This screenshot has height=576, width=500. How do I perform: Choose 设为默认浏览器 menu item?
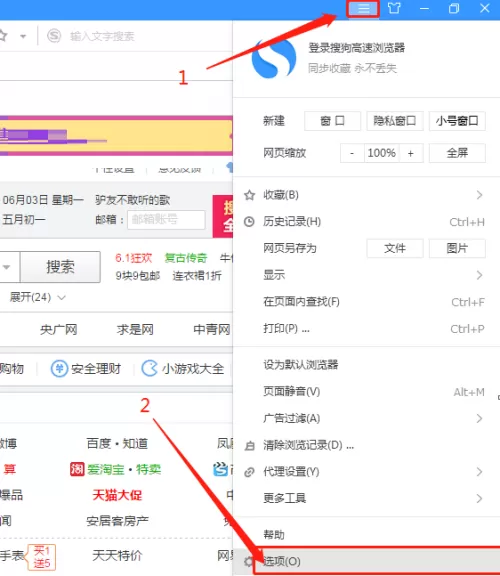coord(366,365)
